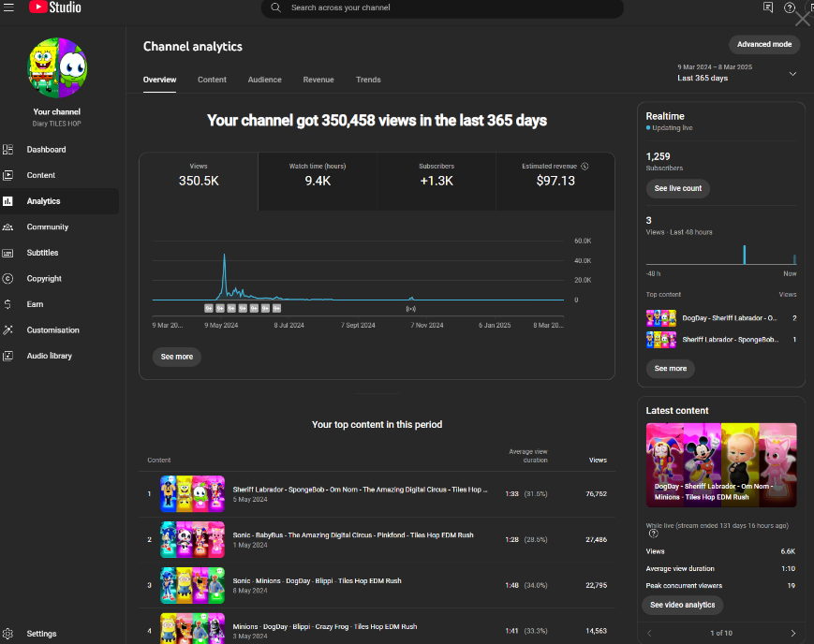814x644 pixels.
Task: Click See live count button
Action: (x=677, y=188)
